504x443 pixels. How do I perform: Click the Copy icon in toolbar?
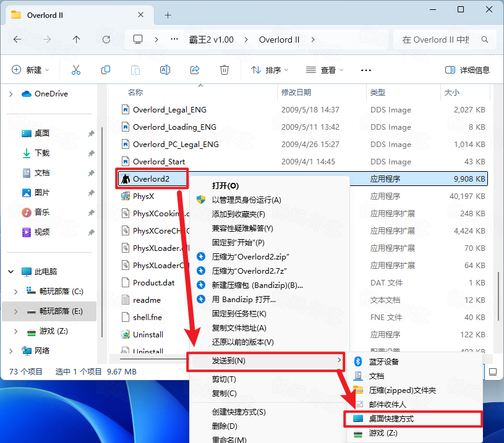point(106,70)
